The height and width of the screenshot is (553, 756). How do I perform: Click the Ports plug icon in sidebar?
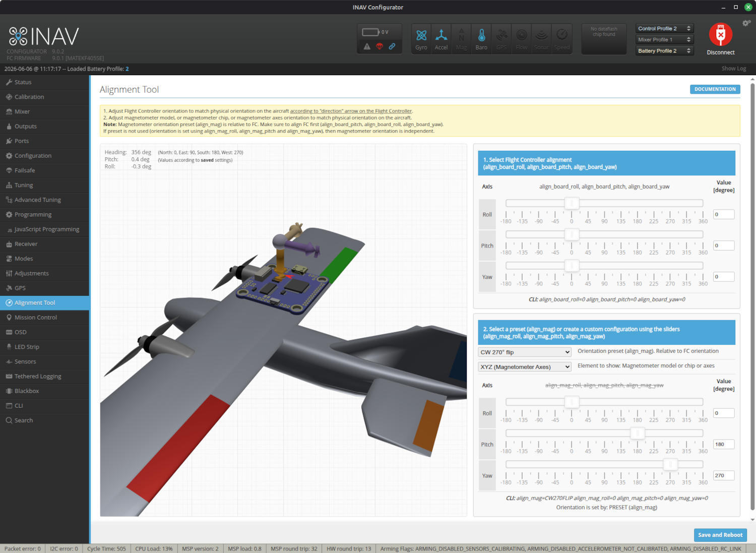(9, 141)
